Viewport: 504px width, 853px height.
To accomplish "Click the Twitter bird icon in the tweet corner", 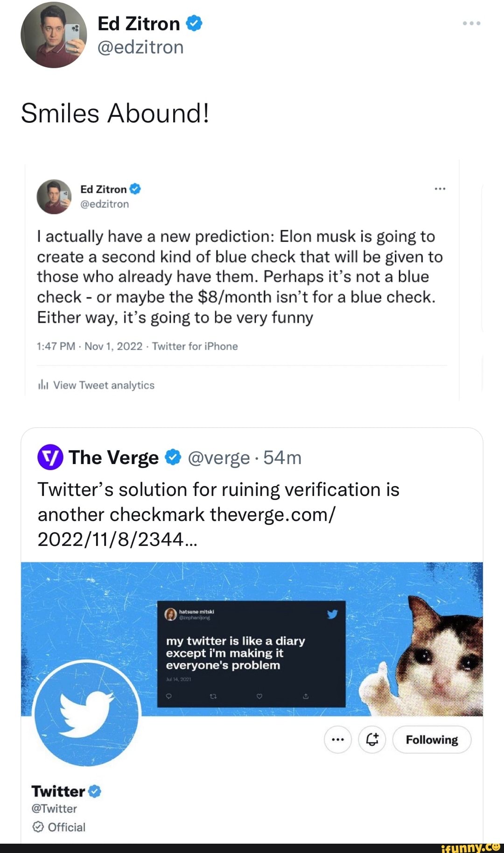I will click(x=333, y=615).
